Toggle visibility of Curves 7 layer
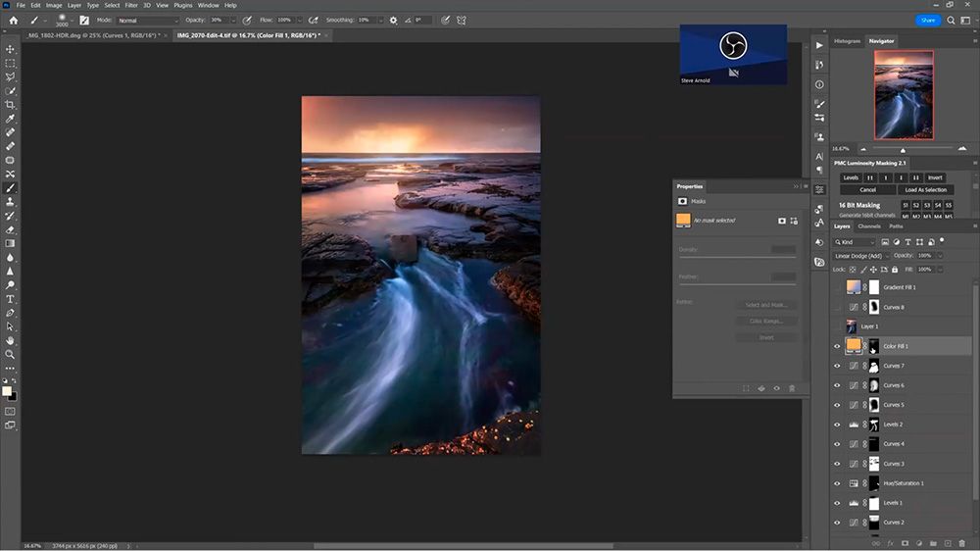Image resolution: width=980 pixels, height=551 pixels. tap(837, 366)
